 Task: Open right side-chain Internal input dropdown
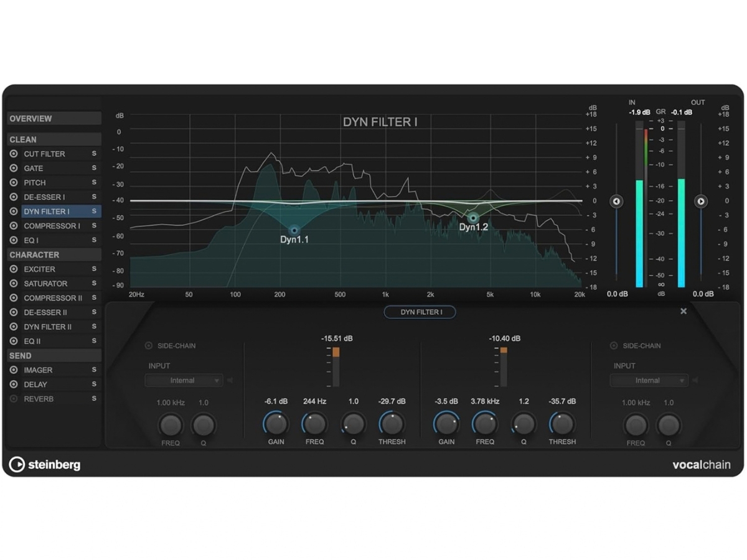click(x=649, y=380)
